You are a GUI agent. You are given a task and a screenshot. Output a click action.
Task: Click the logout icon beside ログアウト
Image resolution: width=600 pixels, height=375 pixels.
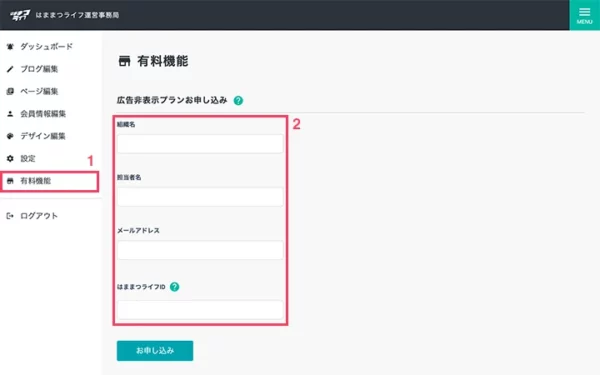[10, 216]
